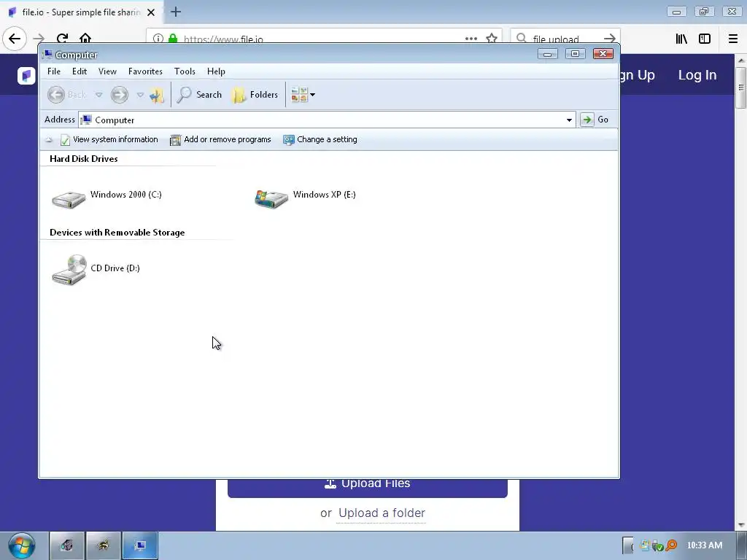
Task: Click the browser Back arrow button
Action: pos(15,39)
